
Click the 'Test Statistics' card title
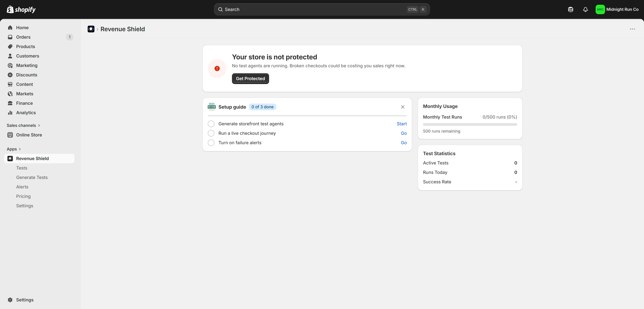[439, 154]
